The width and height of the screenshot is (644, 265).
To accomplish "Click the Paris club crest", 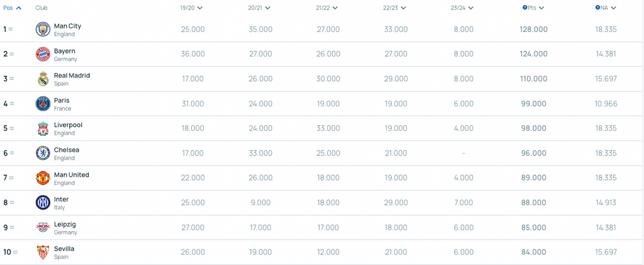I will pos(43,104).
